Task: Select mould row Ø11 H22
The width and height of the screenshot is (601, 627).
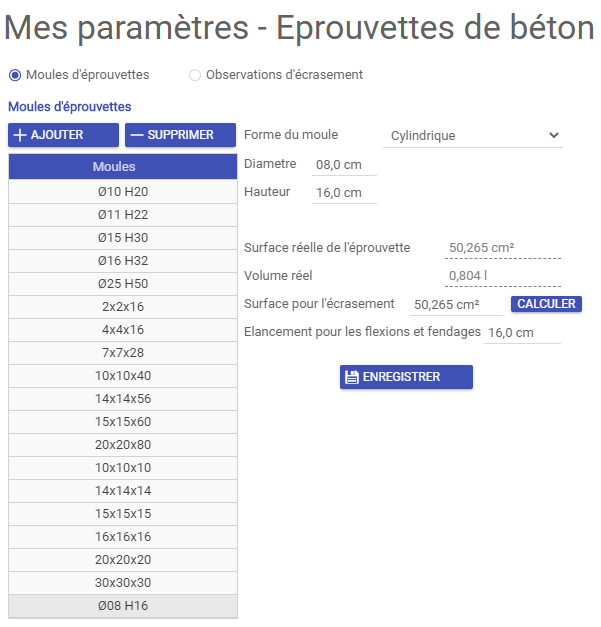Action: [123, 215]
